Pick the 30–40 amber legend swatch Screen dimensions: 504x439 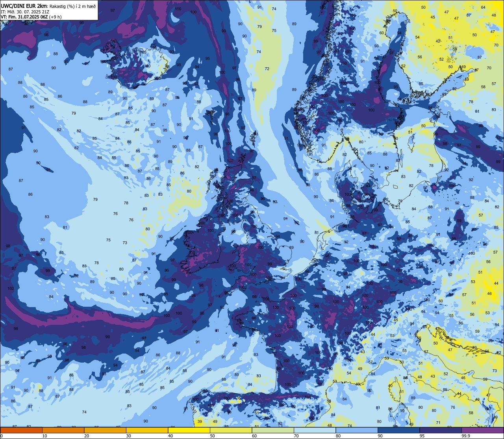(x=147, y=430)
